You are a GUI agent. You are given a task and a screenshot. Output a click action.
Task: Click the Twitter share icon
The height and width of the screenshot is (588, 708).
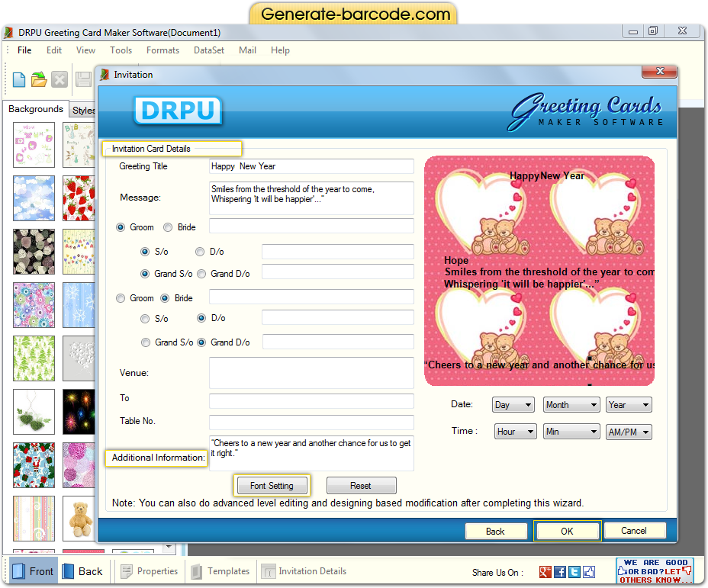coord(574,572)
